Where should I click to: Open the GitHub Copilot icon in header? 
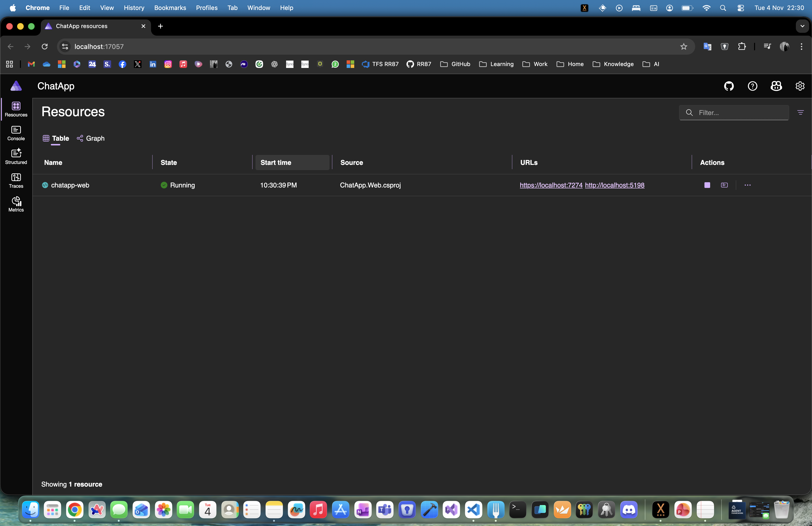(776, 86)
